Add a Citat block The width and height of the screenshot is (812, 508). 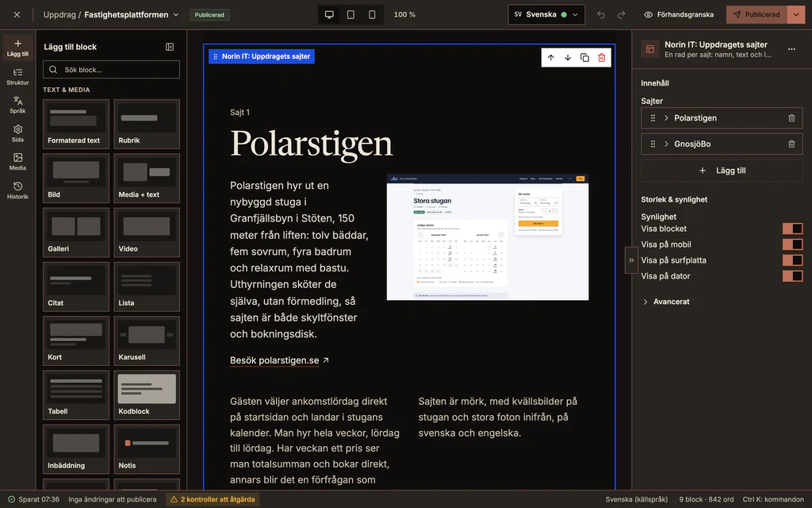[76, 287]
